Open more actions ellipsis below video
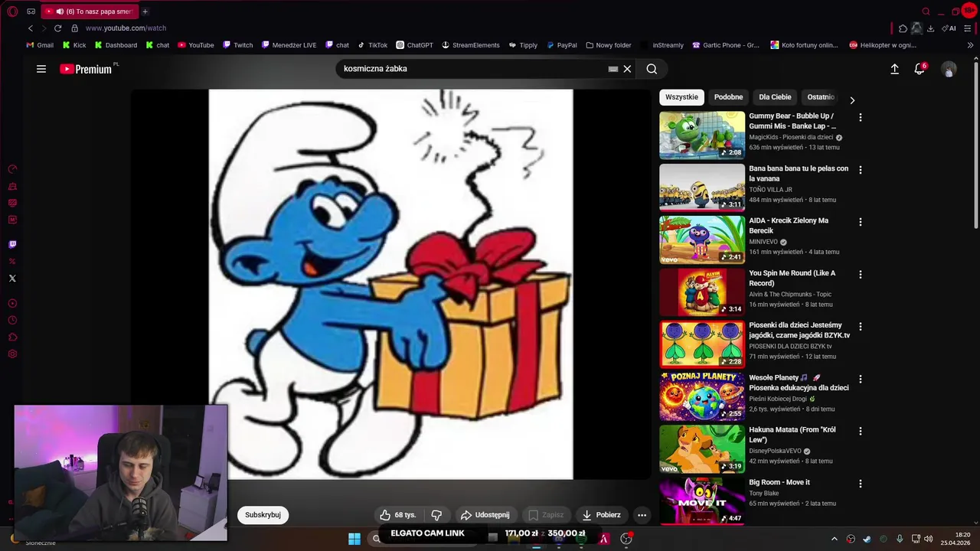This screenshot has width=980, height=551. tap(642, 515)
